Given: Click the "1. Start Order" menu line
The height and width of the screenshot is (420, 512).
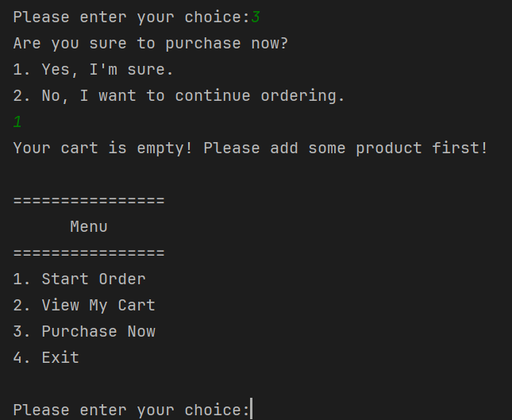Looking at the screenshot, I should point(79,279).
